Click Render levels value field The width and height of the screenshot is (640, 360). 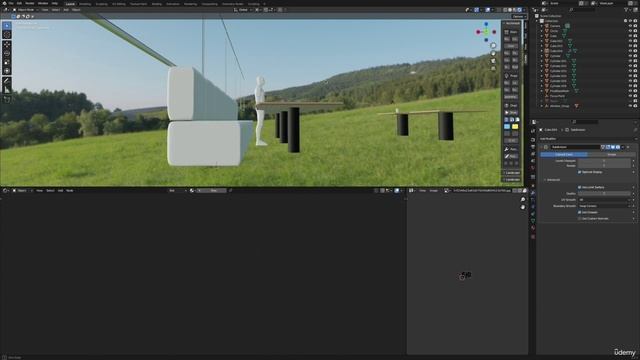pos(605,166)
